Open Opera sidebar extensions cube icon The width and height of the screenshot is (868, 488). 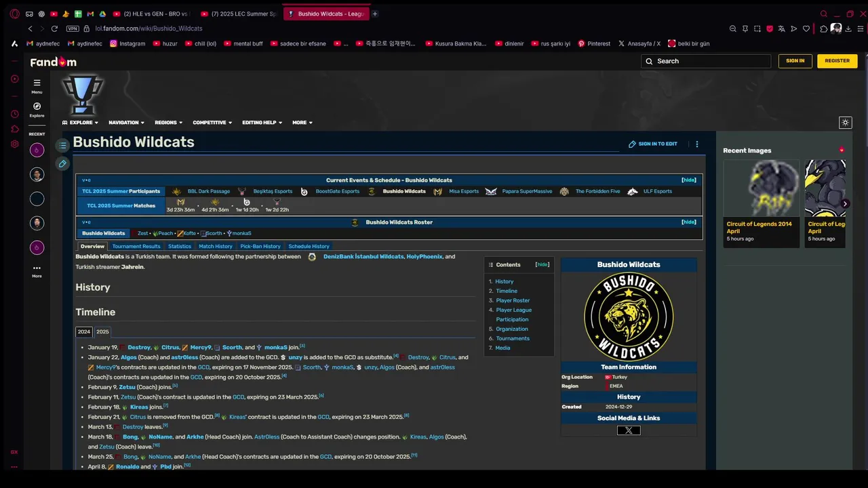click(x=14, y=129)
